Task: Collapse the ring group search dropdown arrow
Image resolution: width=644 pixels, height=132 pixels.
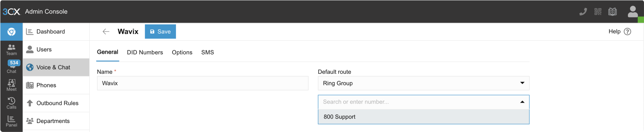Action: pos(522,102)
